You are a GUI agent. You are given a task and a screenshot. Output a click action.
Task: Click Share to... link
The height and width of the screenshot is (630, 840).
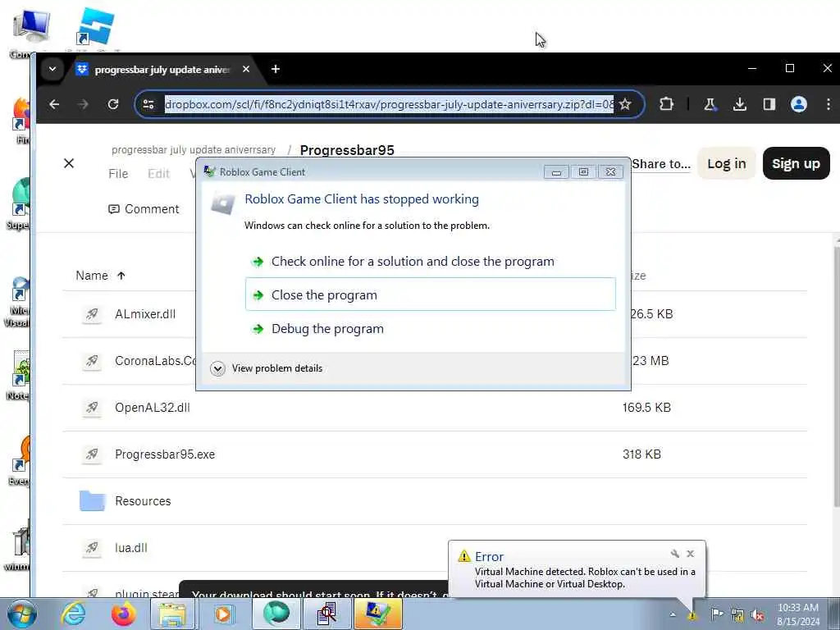tap(661, 164)
